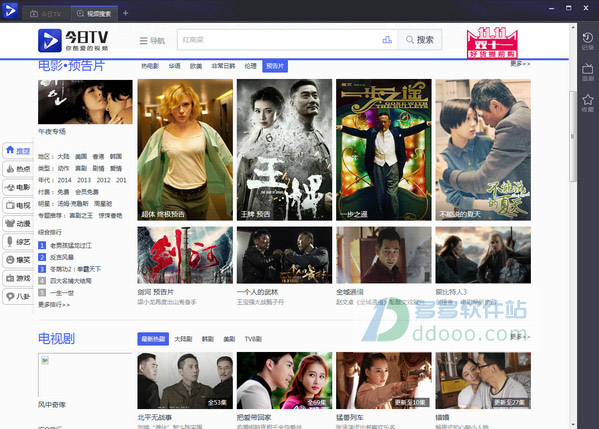Filter by region 美国
The image size is (599, 429).
click(x=81, y=157)
